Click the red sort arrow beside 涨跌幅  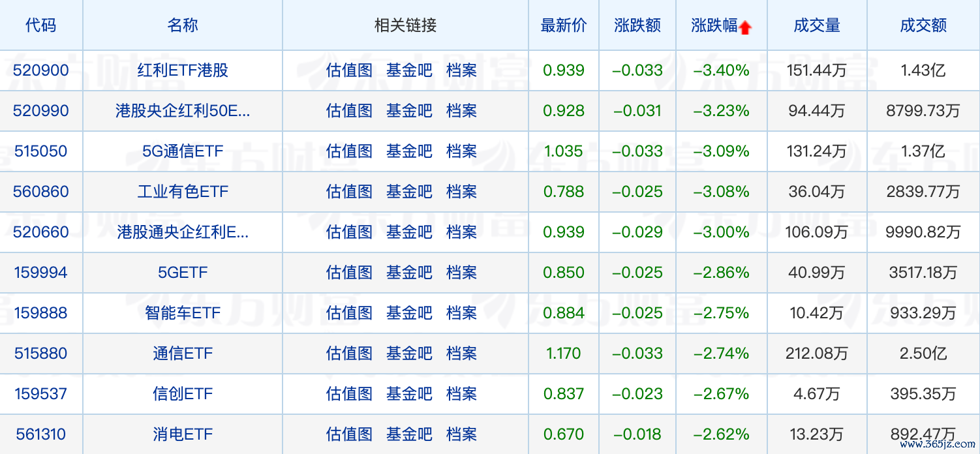746,27
